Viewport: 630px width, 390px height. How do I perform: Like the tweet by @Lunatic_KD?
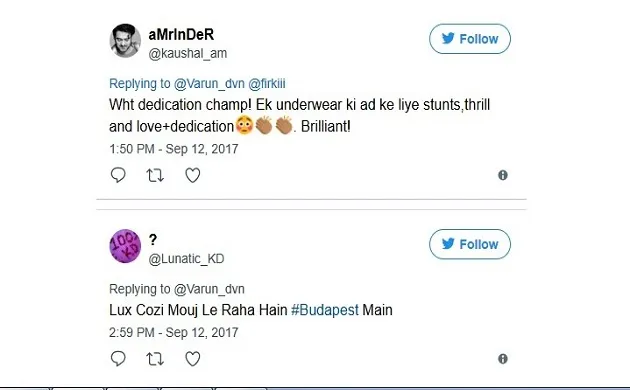pos(192,359)
